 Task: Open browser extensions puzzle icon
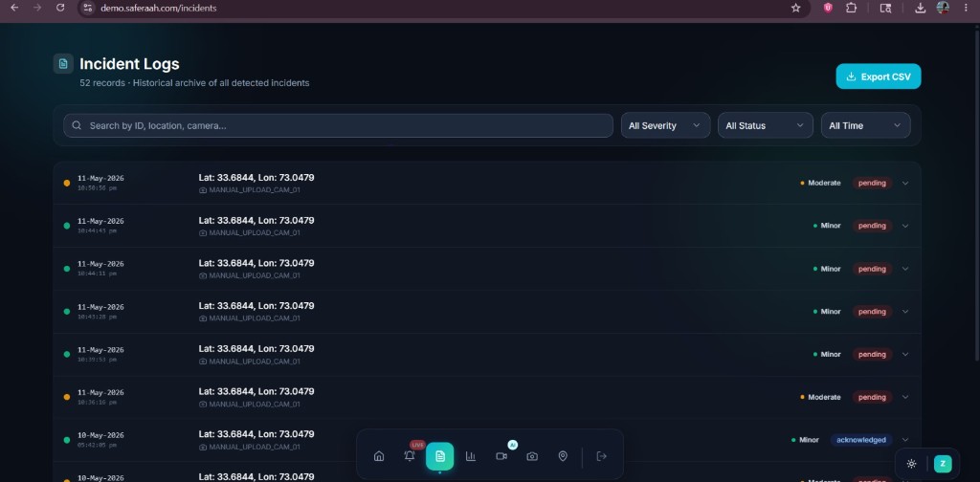tap(851, 8)
